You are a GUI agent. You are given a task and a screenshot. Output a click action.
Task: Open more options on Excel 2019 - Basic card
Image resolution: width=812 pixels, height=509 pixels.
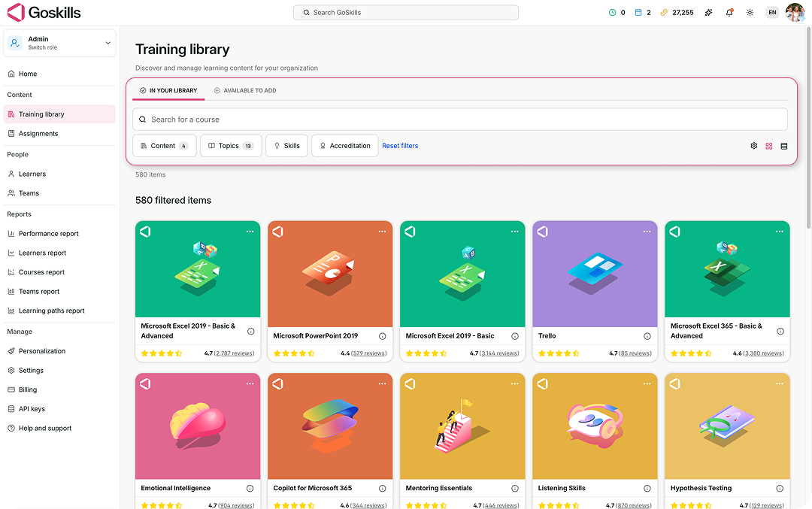coord(515,232)
